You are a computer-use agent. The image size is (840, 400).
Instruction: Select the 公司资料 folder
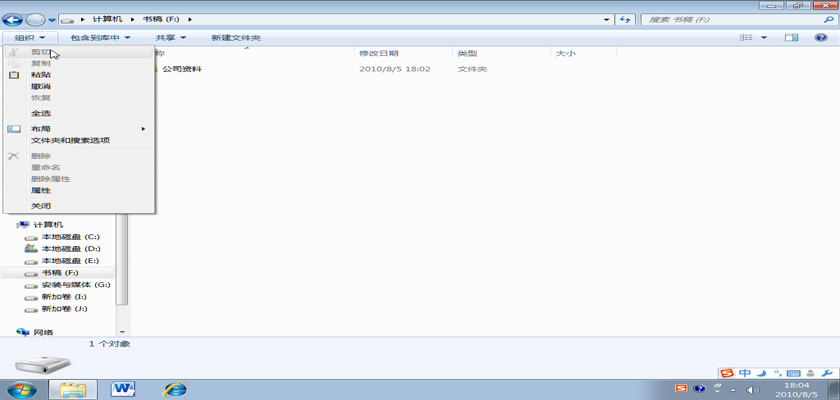[181, 69]
